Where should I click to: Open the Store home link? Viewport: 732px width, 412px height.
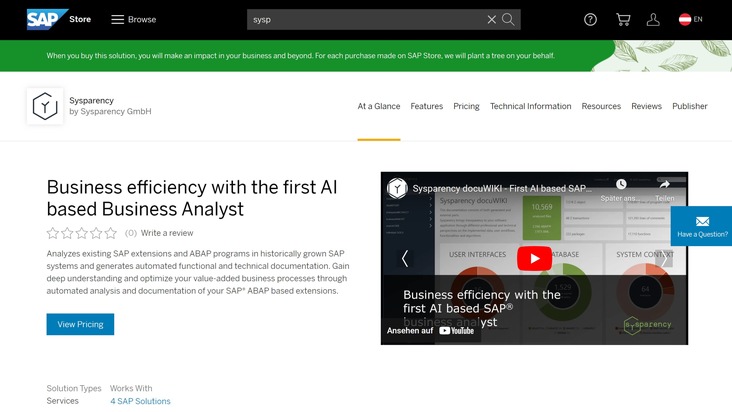pyautogui.click(x=80, y=19)
